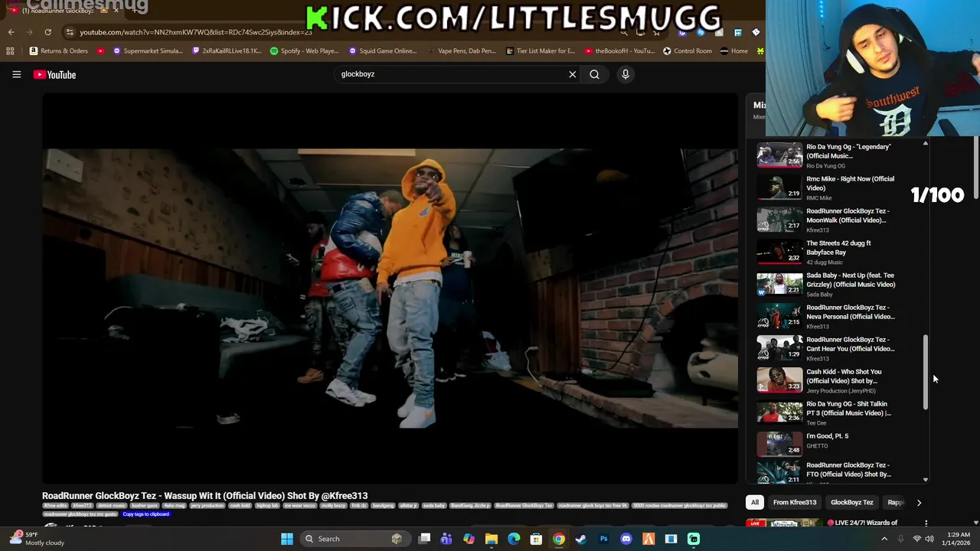Play GlockBoyz Tez Cant Hear You video
980x551 pixels.
click(828, 348)
